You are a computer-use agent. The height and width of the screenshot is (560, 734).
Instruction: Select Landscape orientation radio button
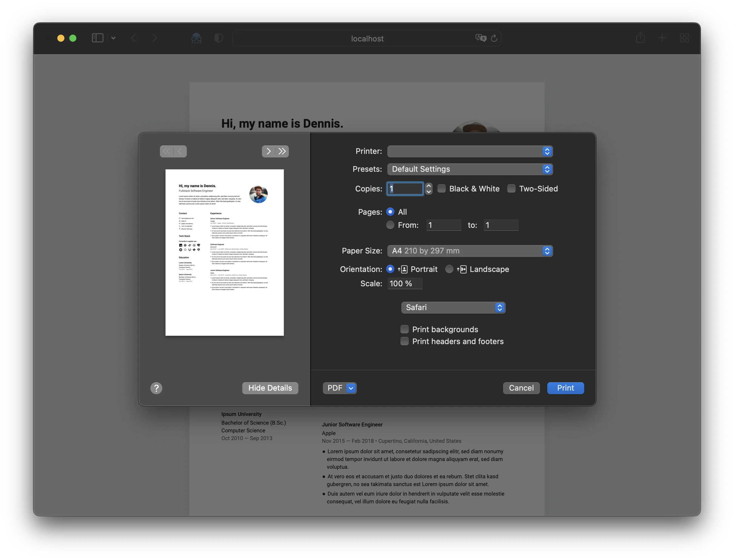pos(449,269)
